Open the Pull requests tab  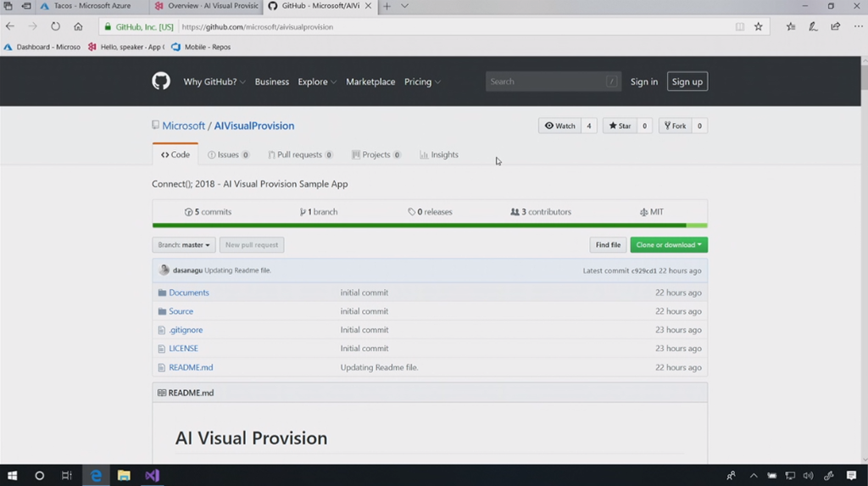[x=299, y=155]
